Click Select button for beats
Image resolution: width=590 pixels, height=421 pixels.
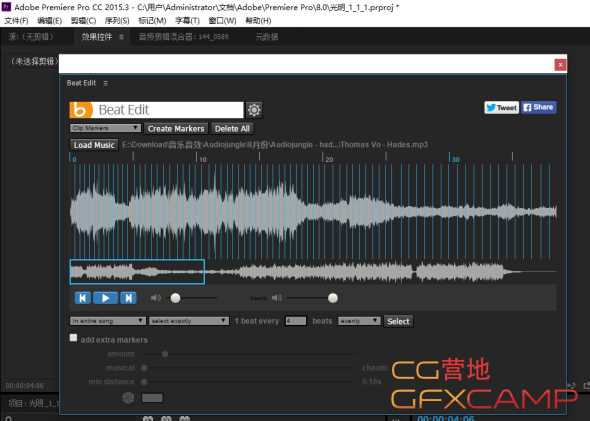(398, 321)
